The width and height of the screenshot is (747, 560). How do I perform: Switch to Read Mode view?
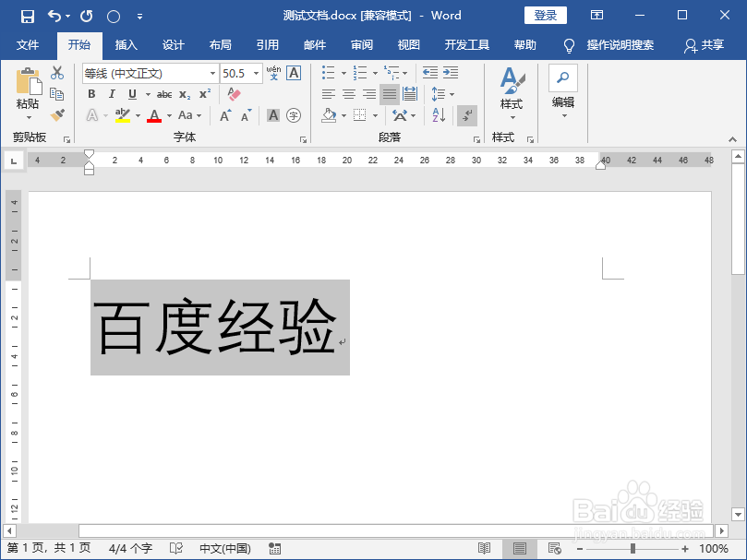click(x=485, y=549)
